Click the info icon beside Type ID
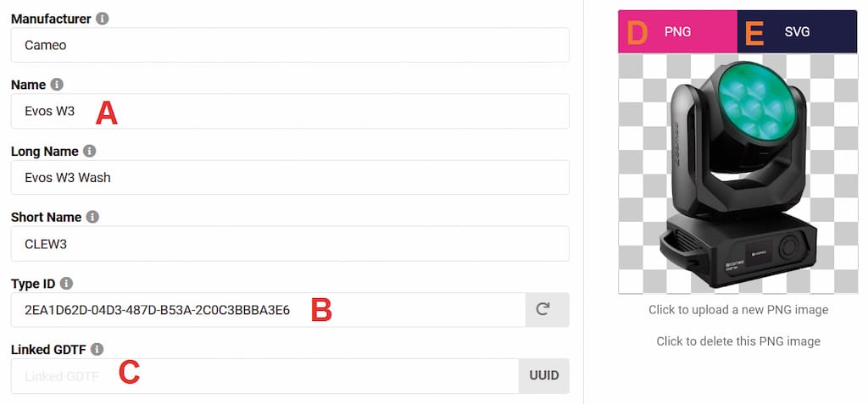Viewport: 868px width, 404px height. click(67, 284)
